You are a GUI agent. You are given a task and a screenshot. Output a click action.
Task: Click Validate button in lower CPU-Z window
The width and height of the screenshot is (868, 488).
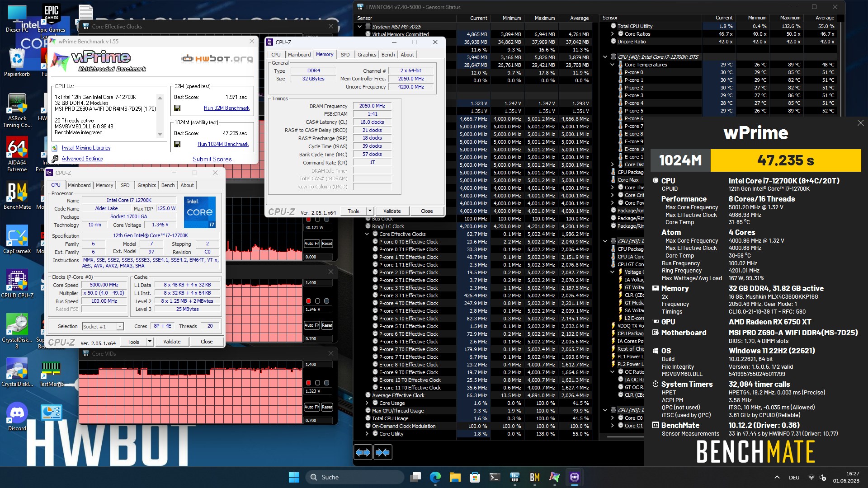172,342
